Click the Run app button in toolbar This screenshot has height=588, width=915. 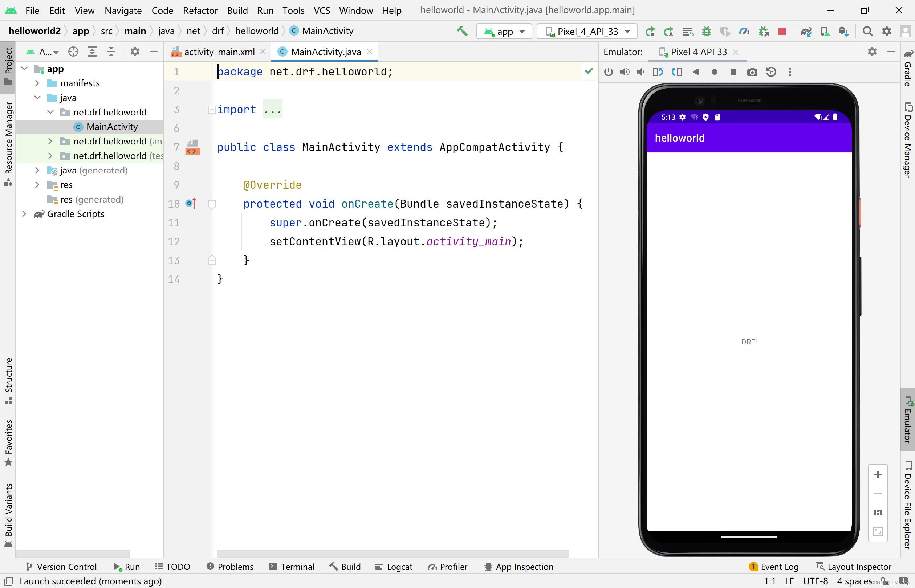click(650, 31)
